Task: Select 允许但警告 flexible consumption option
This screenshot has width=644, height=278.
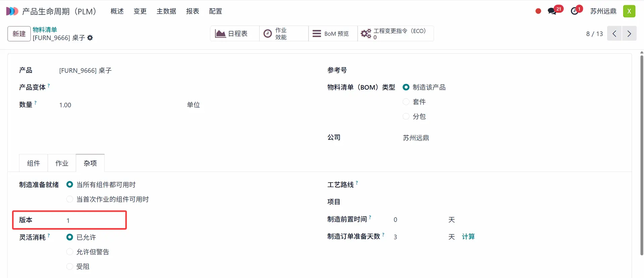Action: point(70,252)
